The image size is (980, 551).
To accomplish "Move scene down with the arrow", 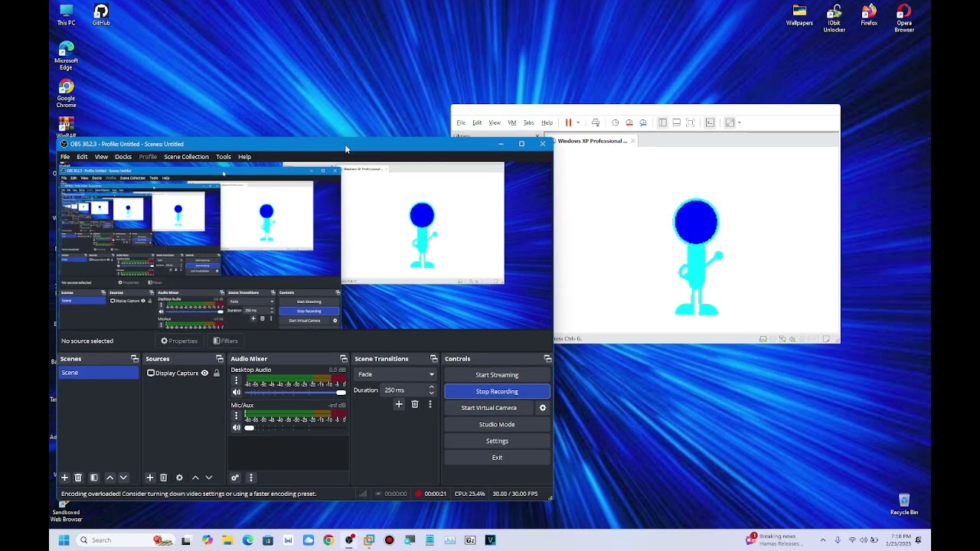I will 123,478.
